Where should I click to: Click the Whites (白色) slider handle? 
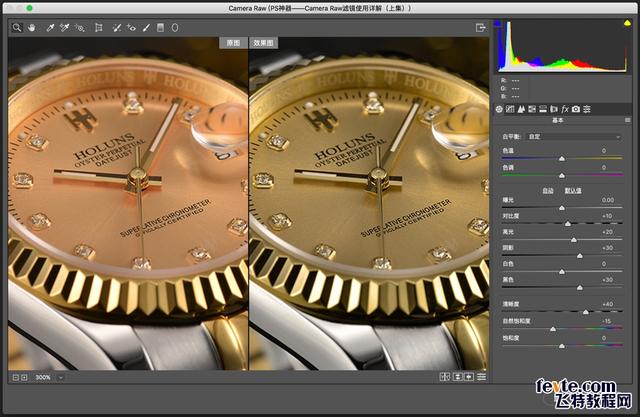click(562, 272)
